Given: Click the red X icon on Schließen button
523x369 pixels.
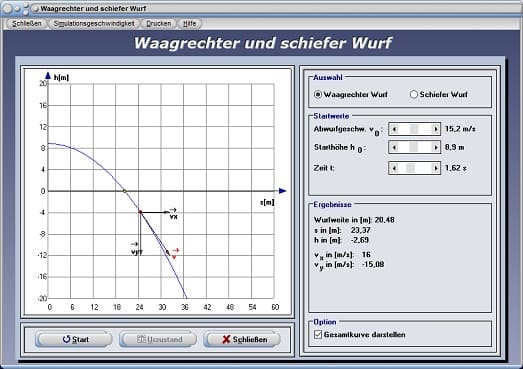Looking at the screenshot, I should 226,339.
